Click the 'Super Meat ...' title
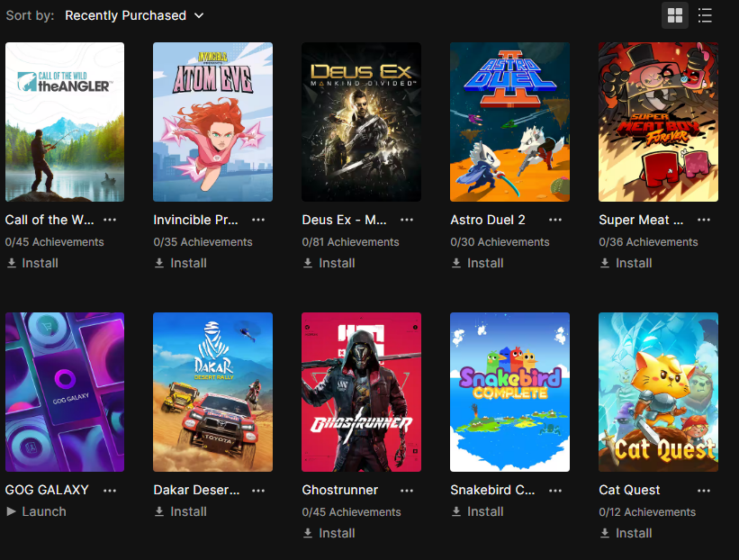 click(641, 220)
